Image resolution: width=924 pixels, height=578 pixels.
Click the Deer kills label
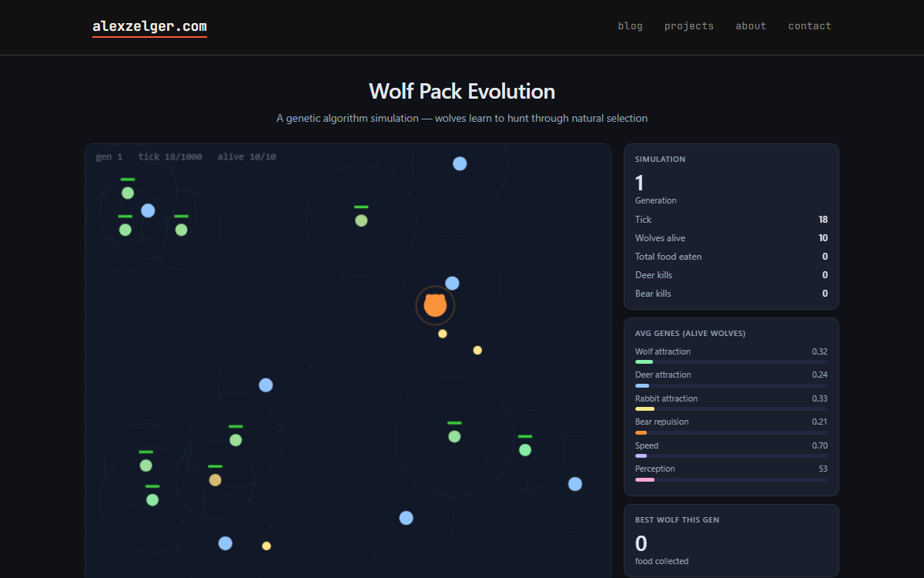654,275
